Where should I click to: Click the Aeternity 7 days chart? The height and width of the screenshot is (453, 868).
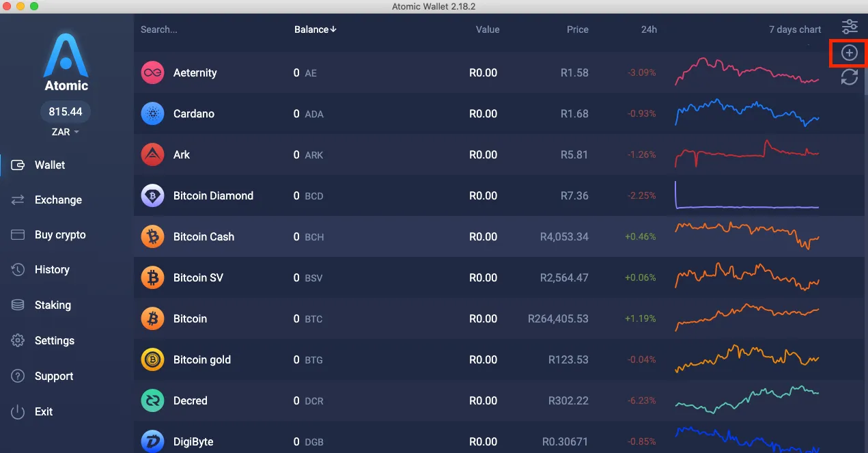coord(747,72)
